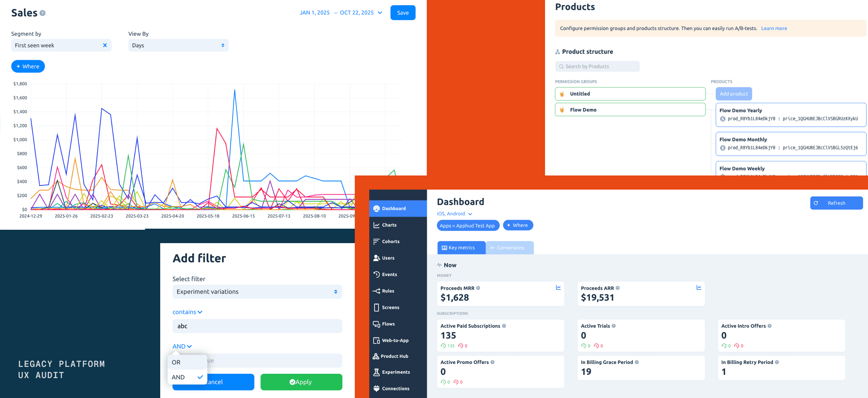Open the Experiment variations filter dropdown
Screen dimensions: 868x398
[257, 292]
